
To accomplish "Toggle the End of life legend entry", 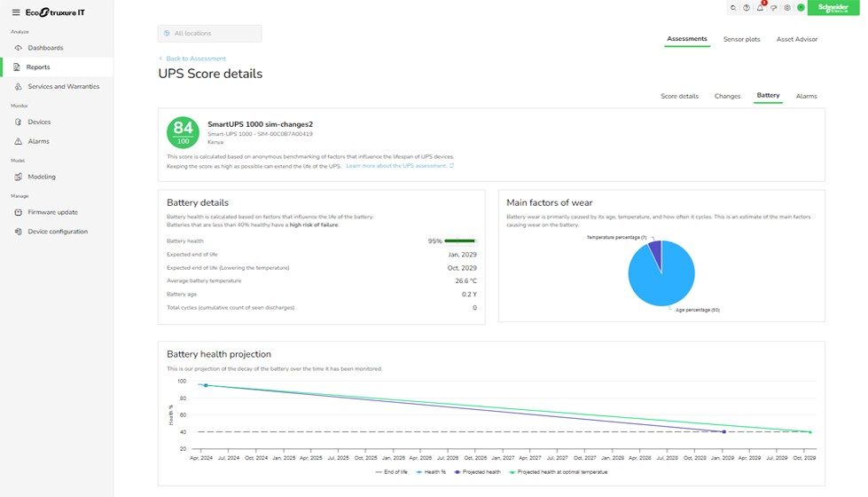I will point(392,472).
